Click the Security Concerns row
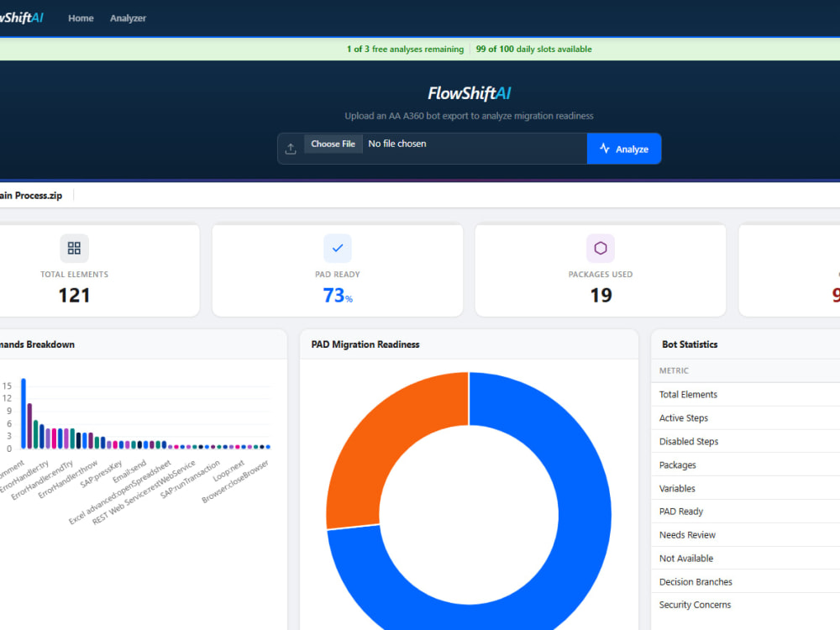The width and height of the screenshot is (840, 630). 746,605
